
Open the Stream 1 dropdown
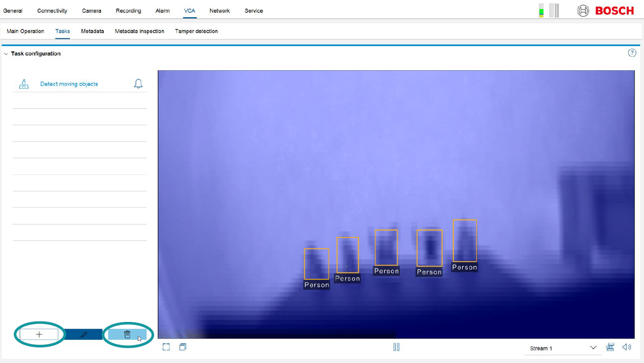pyautogui.click(x=563, y=348)
